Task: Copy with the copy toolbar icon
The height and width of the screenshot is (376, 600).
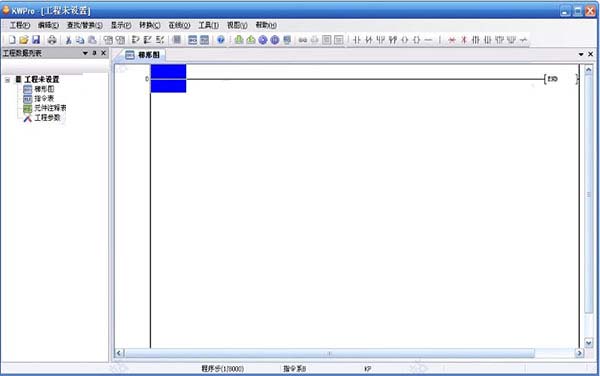Action: click(x=80, y=40)
